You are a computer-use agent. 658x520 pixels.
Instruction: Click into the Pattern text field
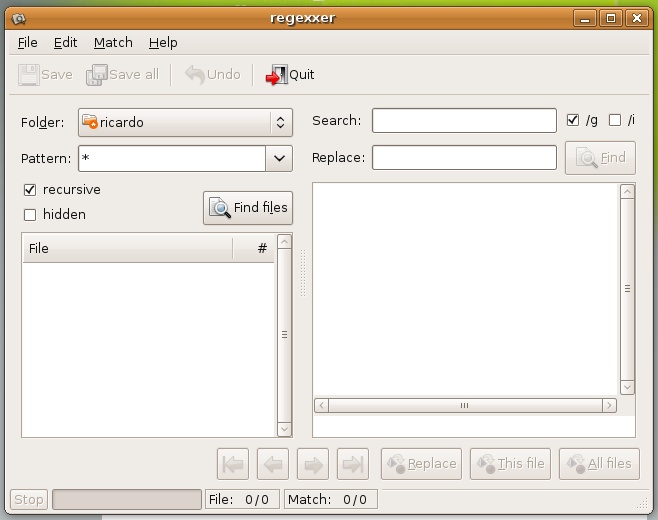(x=172, y=159)
